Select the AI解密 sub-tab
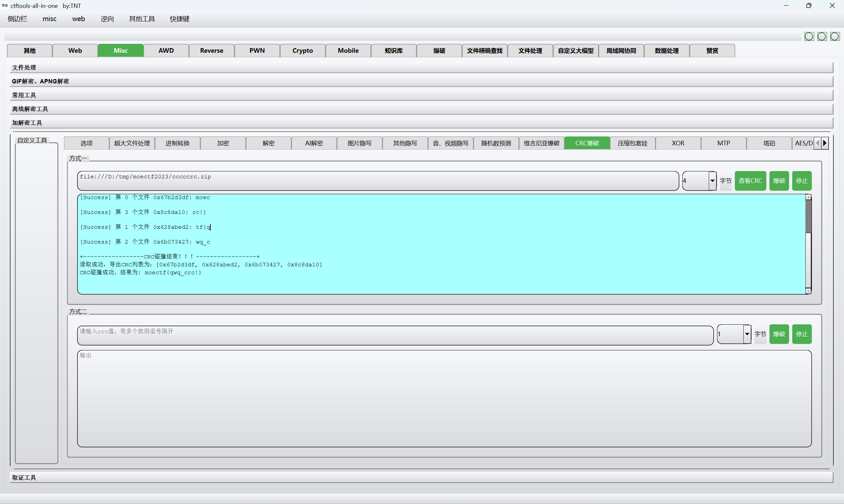844x504 pixels. tap(314, 143)
